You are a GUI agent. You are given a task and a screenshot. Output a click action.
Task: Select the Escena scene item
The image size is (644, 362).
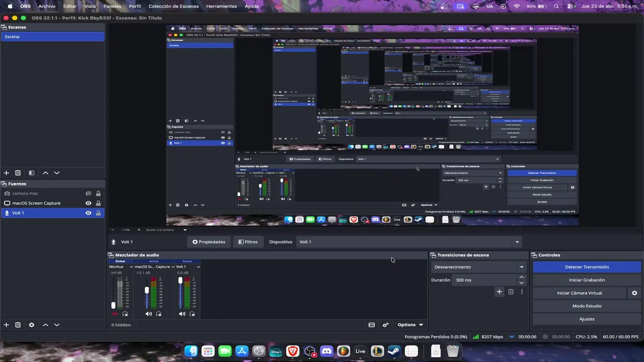52,37
